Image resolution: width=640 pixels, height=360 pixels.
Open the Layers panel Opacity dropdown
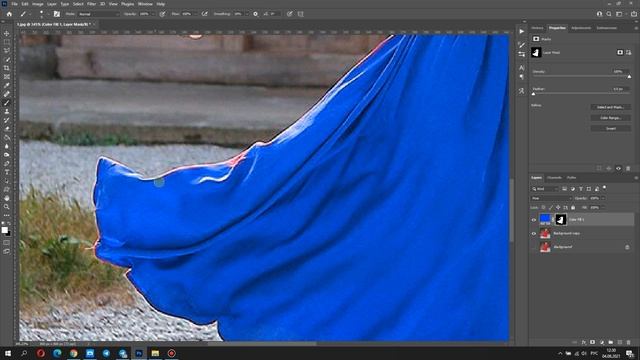[x=603, y=198]
